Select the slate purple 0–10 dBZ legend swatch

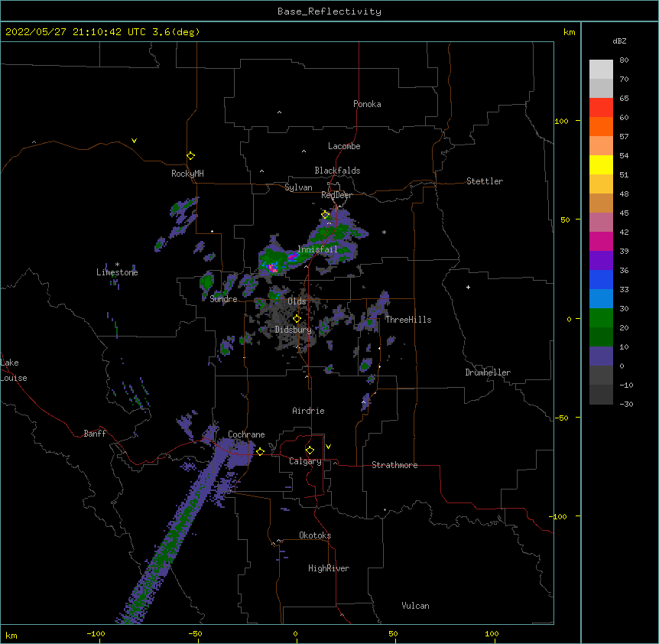(x=601, y=356)
